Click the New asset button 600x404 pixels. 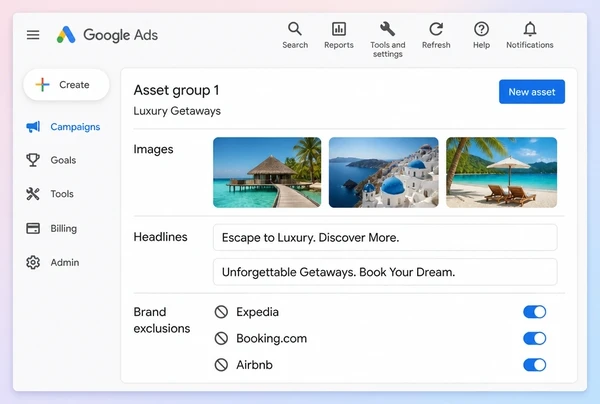click(x=532, y=92)
